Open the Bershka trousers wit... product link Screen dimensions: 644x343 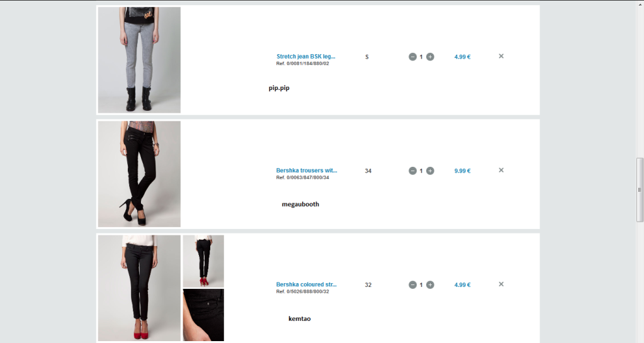(307, 170)
